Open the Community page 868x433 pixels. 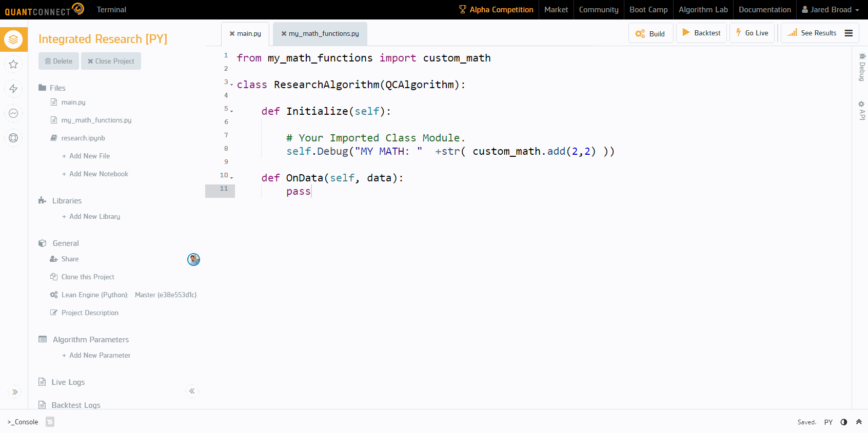pos(599,10)
